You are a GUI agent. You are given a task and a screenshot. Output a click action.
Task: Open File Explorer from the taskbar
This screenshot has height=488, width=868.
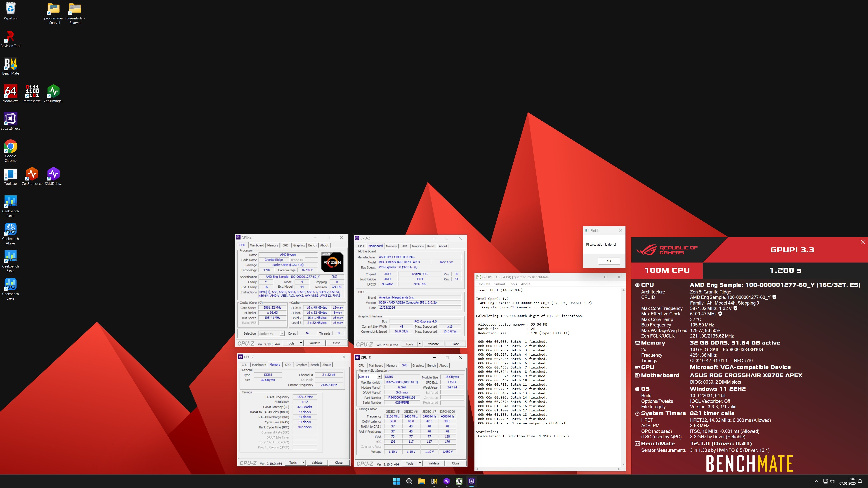click(x=422, y=481)
